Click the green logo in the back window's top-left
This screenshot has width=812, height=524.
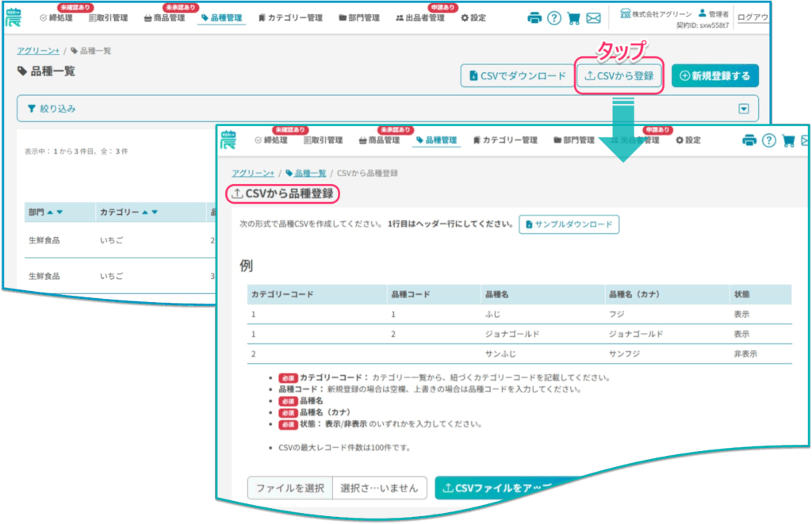pos(15,17)
